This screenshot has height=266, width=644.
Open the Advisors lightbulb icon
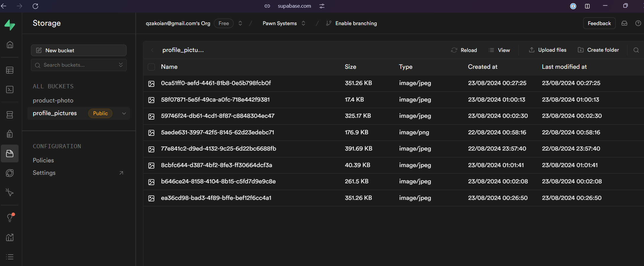(x=10, y=218)
